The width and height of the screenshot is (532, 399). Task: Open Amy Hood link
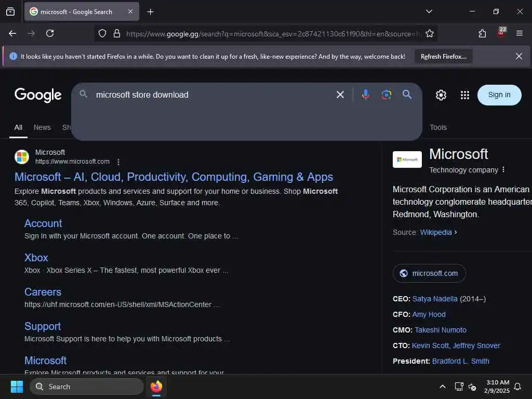click(x=429, y=314)
